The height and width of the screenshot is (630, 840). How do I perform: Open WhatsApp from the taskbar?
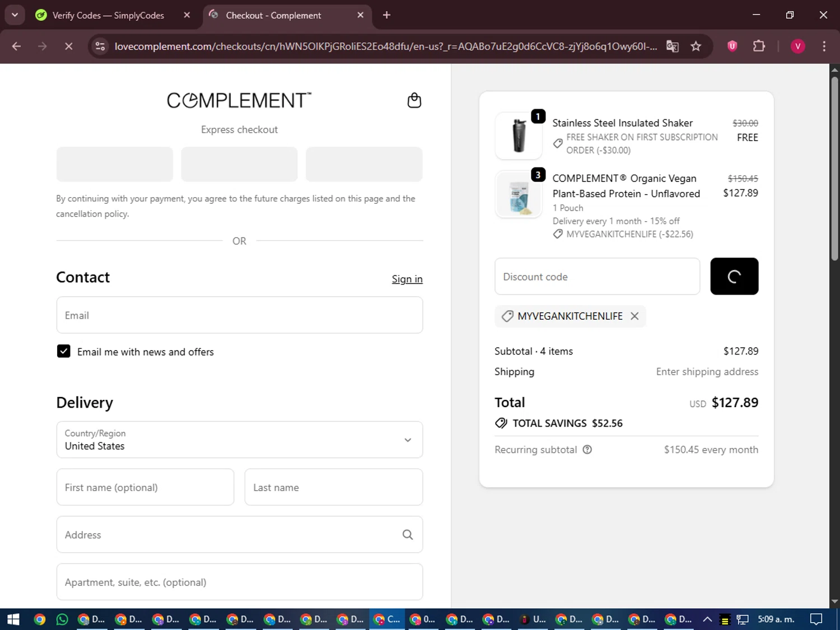click(x=62, y=619)
